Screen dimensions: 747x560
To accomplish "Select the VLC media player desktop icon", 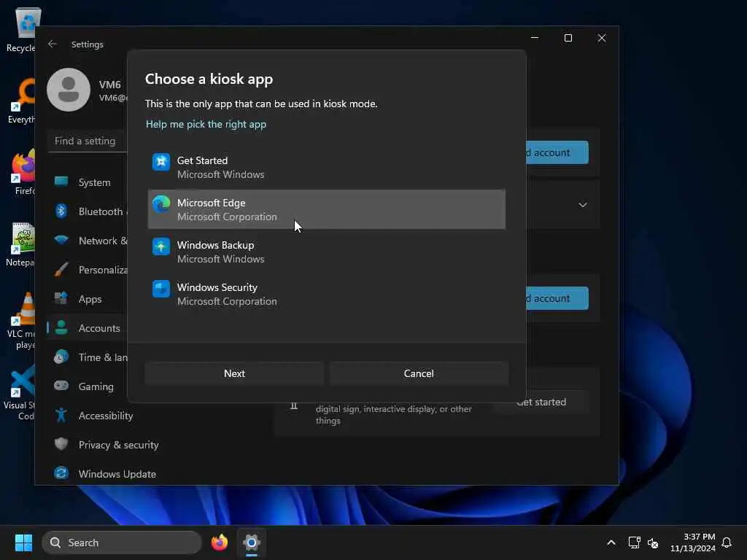I will click(21, 321).
